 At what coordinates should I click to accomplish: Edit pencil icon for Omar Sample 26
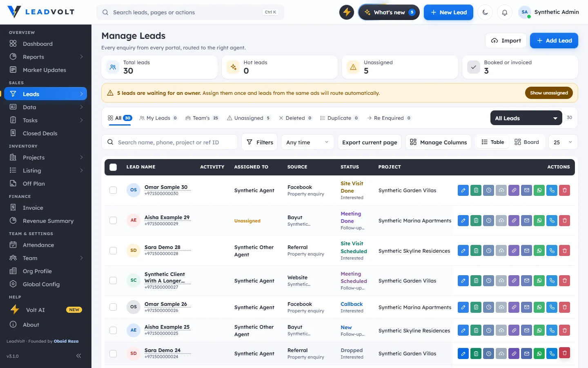pyautogui.click(x=463, y=307)
